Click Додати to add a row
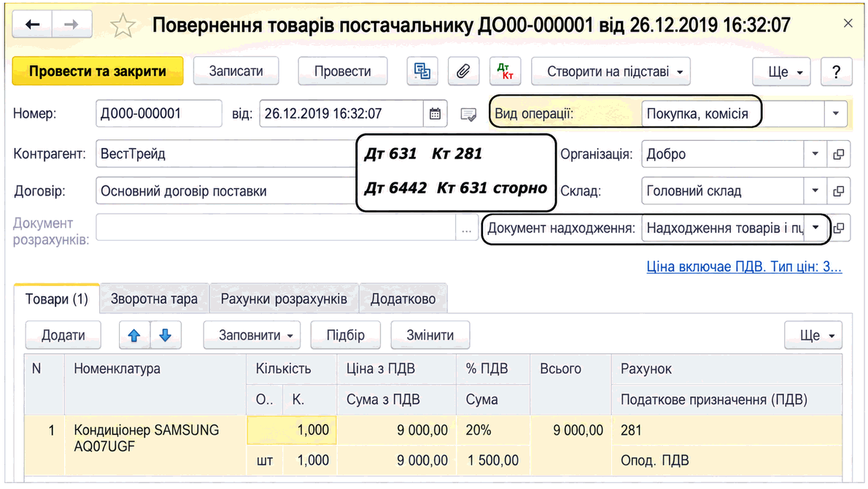868x489 pixels. click(63, 335)
